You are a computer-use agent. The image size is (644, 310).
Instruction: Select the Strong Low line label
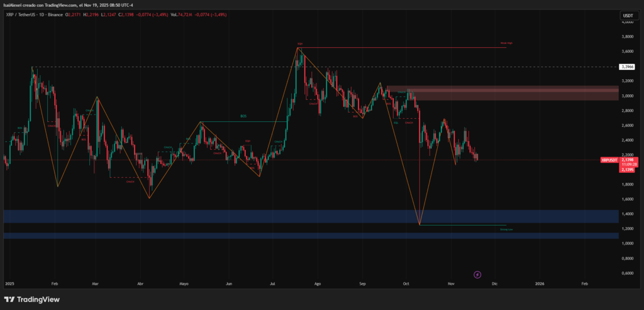[506, 230]
